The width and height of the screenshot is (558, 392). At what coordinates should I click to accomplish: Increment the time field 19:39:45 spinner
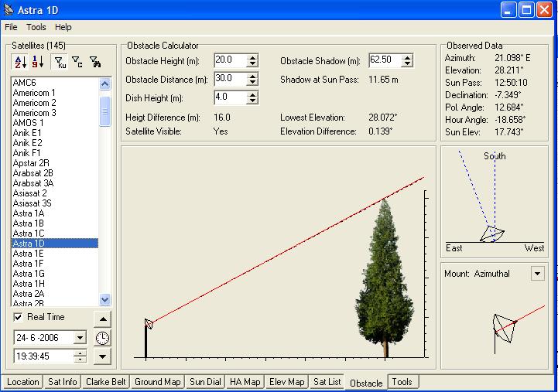click(80, 353)
